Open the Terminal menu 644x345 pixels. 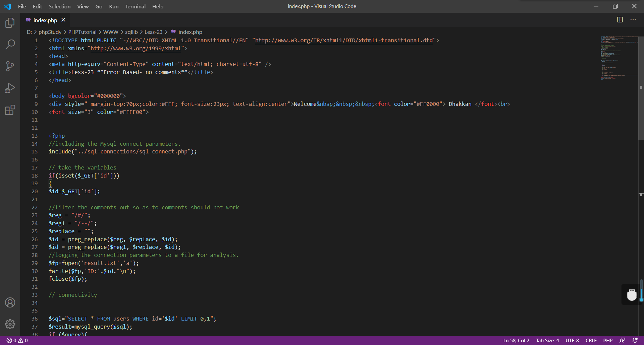coord(135,6)
